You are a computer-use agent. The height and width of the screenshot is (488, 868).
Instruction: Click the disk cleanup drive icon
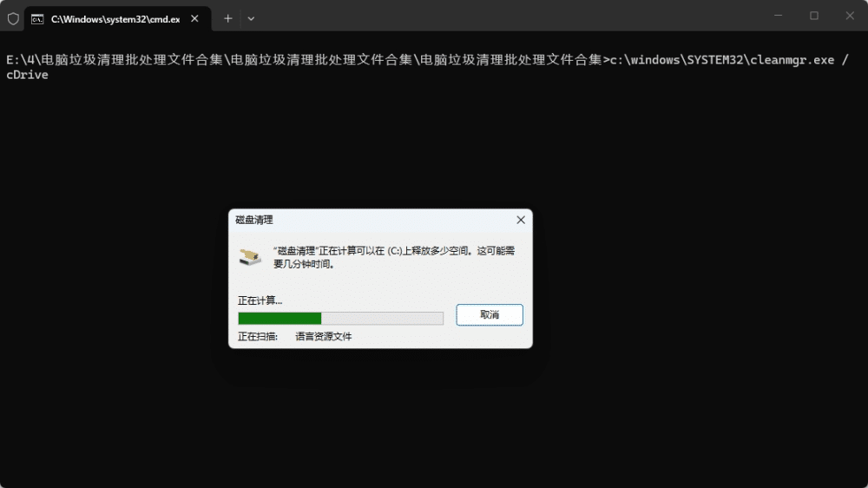click(x=250, y=257)
